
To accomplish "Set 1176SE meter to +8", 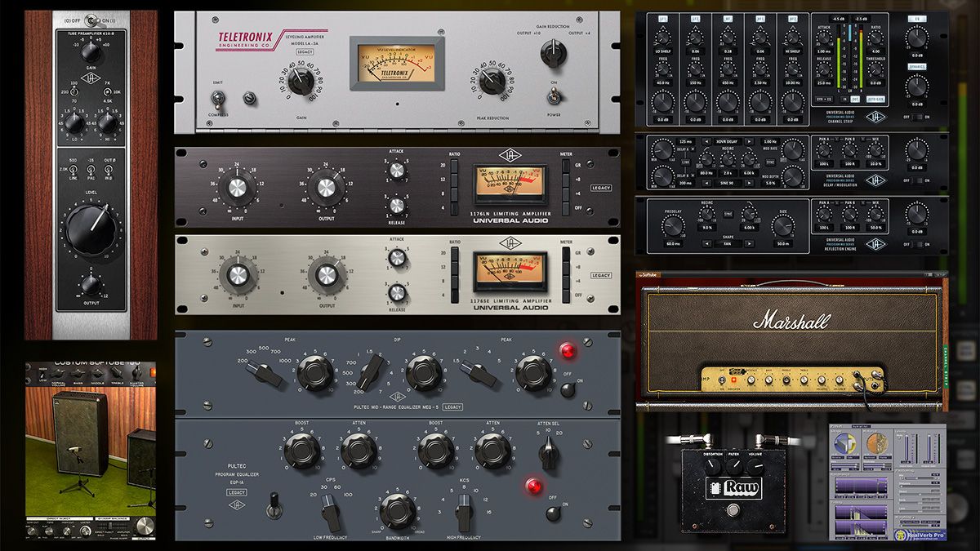I will tap(566, 269).
